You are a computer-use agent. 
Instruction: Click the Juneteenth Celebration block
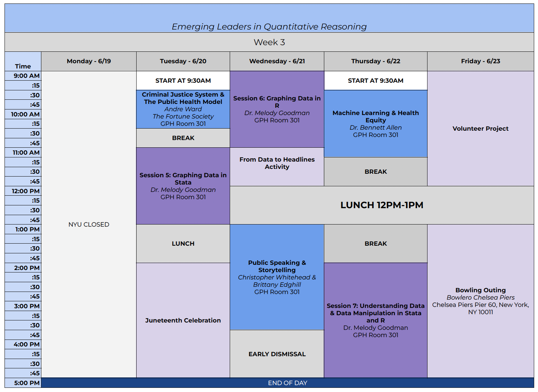[x=183, y=320]
